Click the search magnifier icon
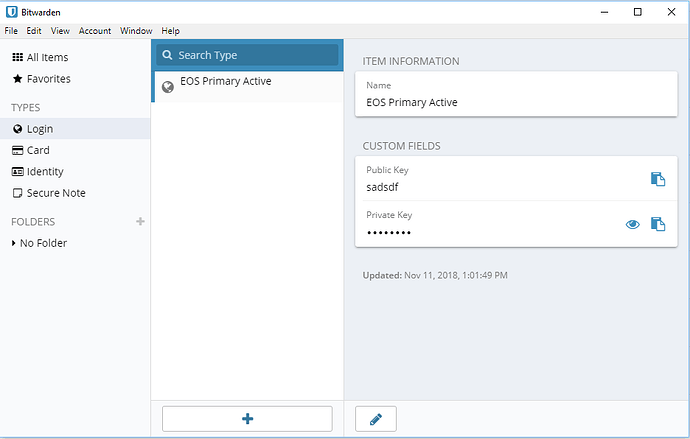 pos(167,55)
